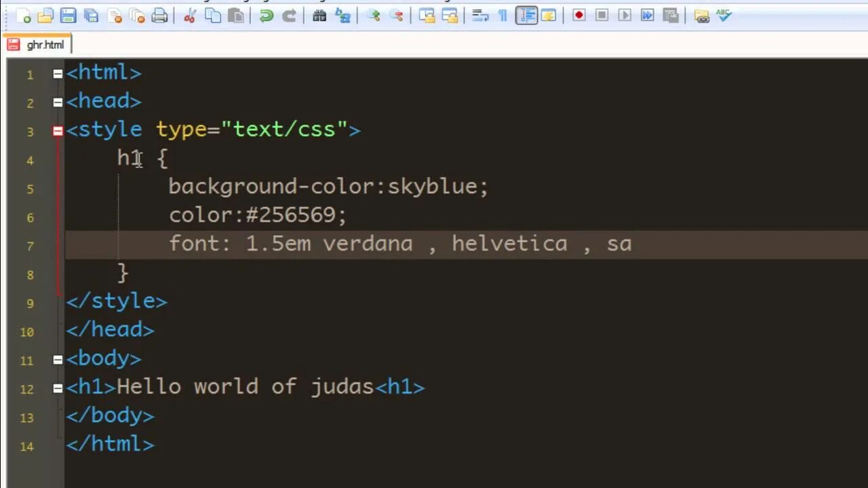
Task: Toggle synchronized horizontal scrolling
Action: [450, 16]
